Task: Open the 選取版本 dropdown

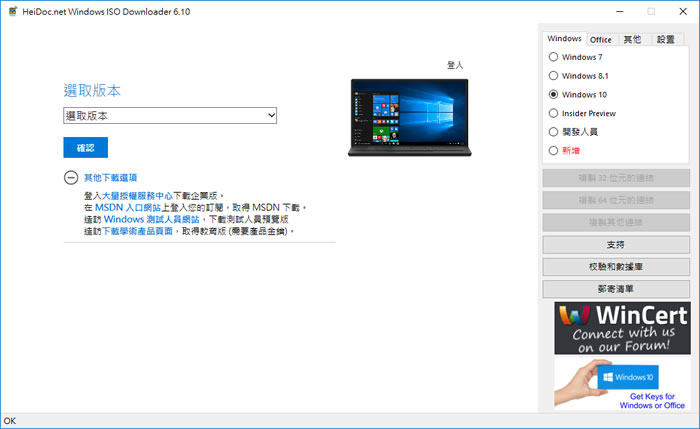Action: (x=170, y=116)
